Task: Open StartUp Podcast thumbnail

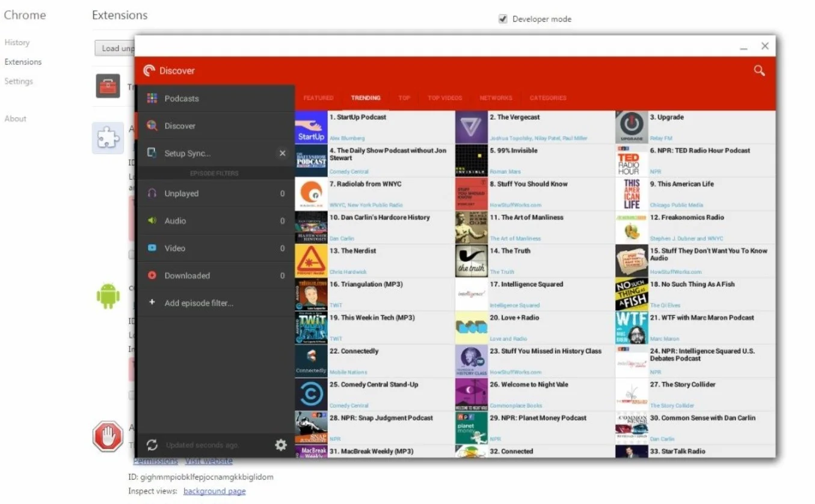Action: (x=311, y=128)
